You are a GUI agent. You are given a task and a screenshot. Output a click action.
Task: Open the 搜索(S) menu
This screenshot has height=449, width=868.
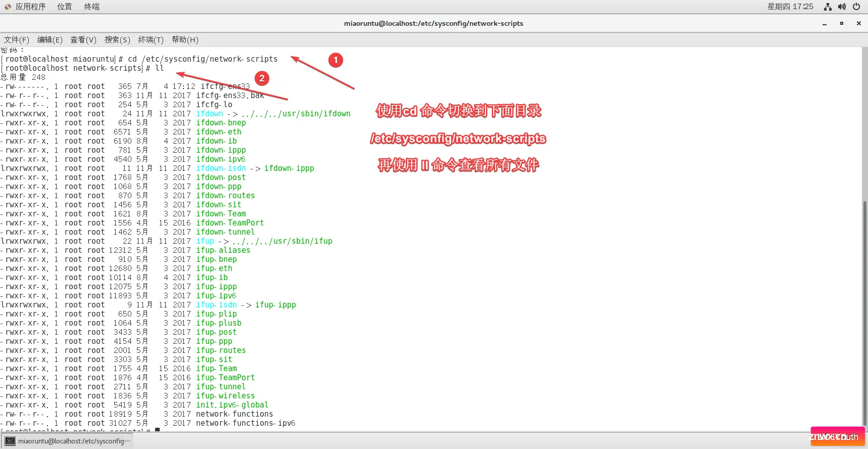tap(117, 40)
